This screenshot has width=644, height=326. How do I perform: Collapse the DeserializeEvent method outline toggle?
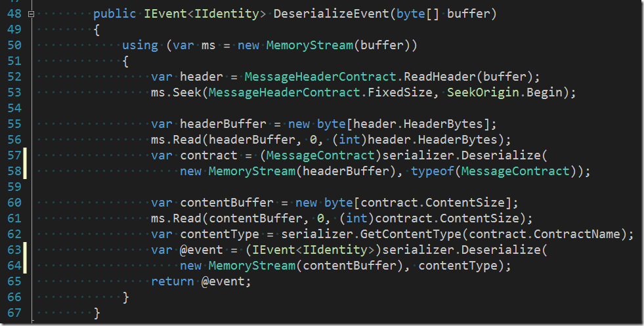point(31,14)
